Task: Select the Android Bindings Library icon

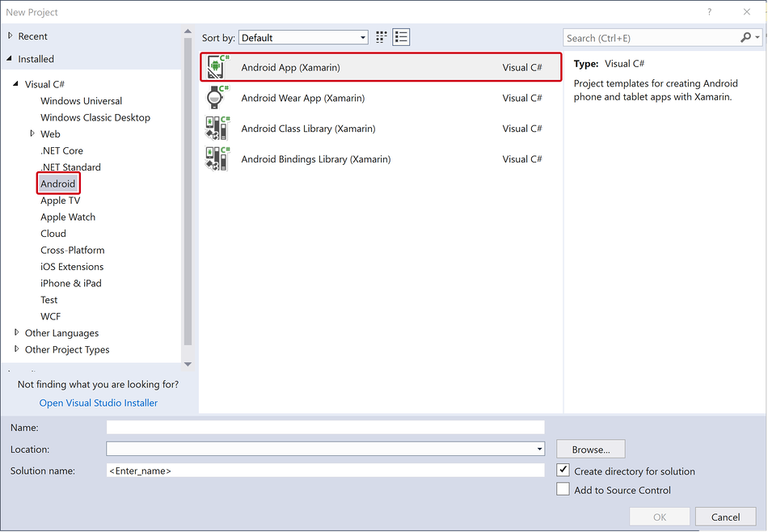Action: pyautogui.click(x=217, y=158)
